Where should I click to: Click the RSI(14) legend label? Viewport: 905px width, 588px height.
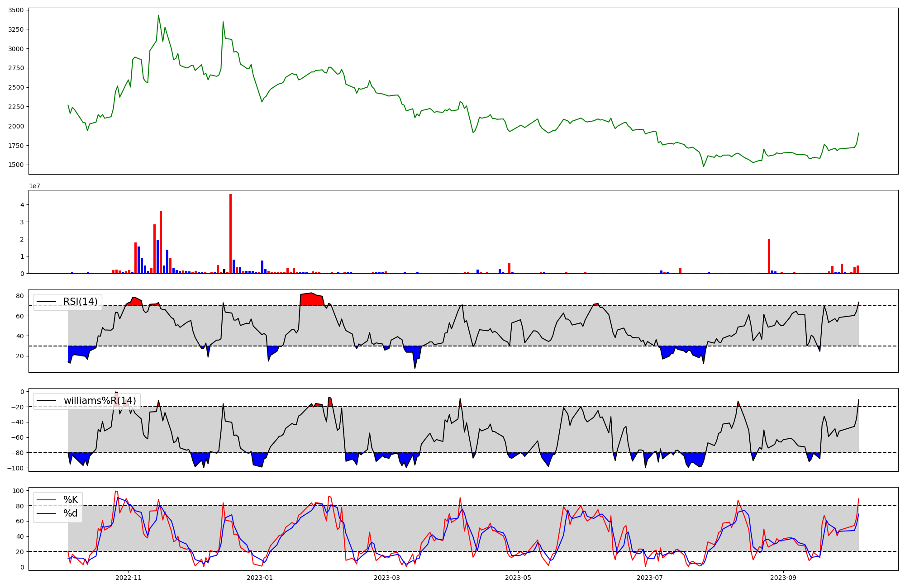tap(80, 302)
